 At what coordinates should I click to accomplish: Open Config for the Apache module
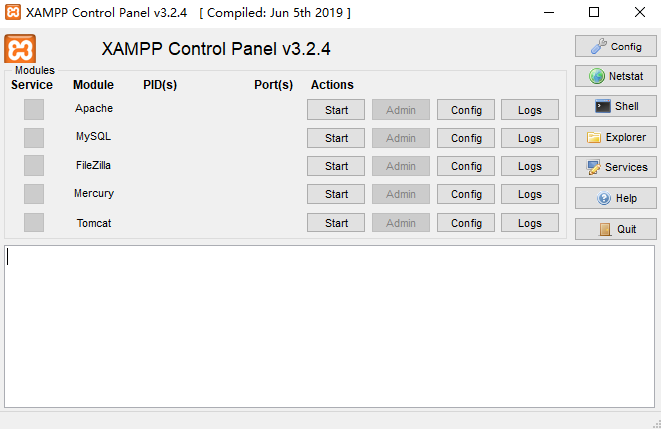point(466,110)
